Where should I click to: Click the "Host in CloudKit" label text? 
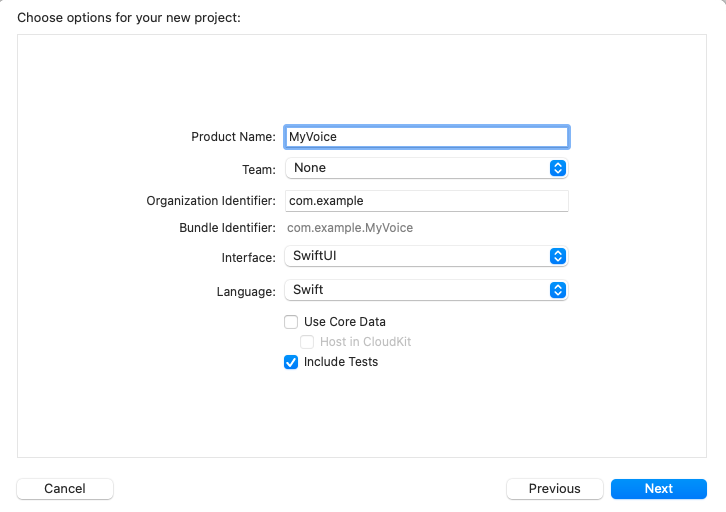click(365, 342)
